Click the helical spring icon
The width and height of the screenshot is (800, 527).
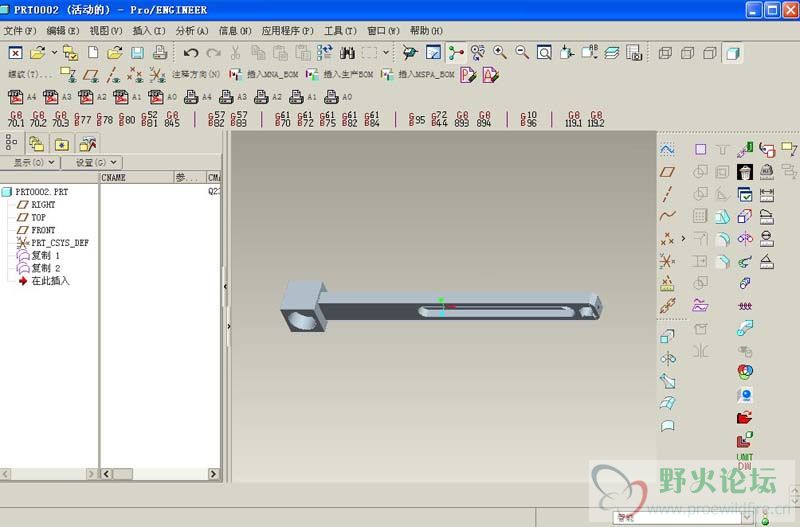(x=745, y=306)
